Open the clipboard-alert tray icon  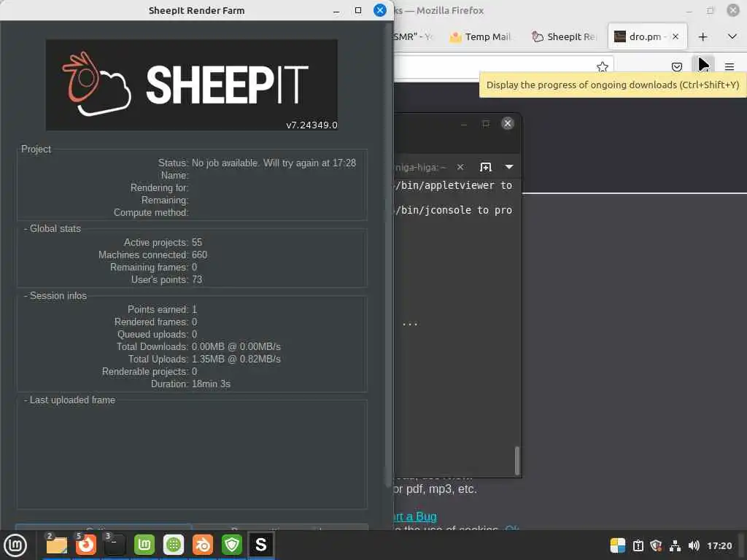(638, 545)
